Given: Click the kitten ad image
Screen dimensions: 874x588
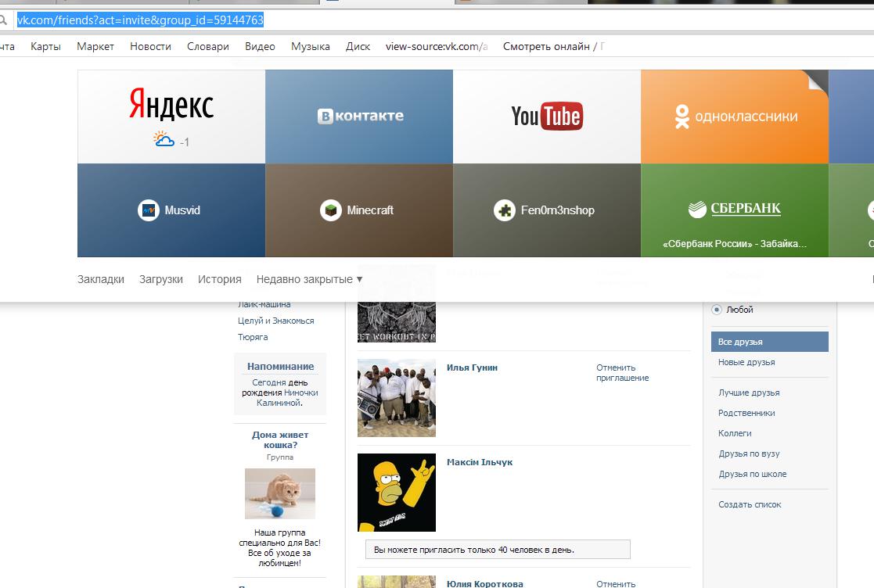Looking at the screenshot, I should (x=280, y=494).
